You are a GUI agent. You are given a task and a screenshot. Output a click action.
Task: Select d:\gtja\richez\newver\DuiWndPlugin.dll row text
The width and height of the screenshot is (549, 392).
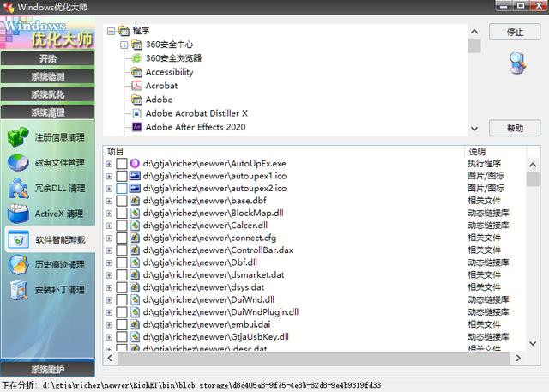pos(220,312)
